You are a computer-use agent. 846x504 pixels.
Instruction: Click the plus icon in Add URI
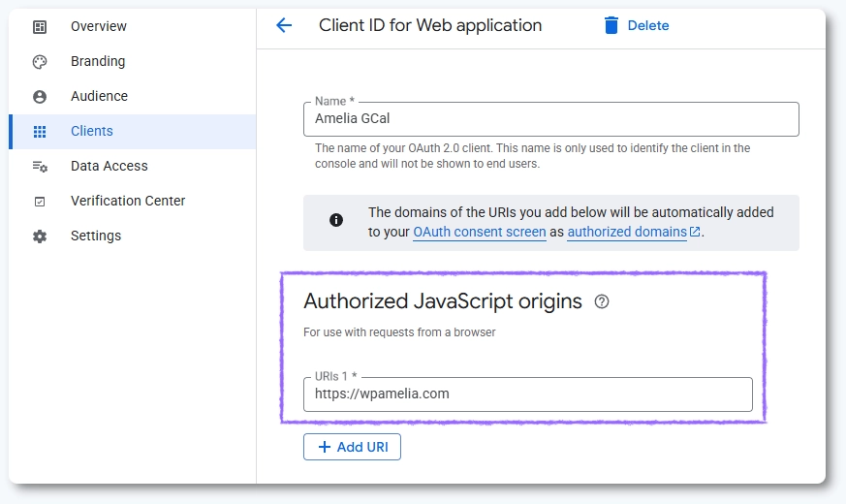[325, 447]
